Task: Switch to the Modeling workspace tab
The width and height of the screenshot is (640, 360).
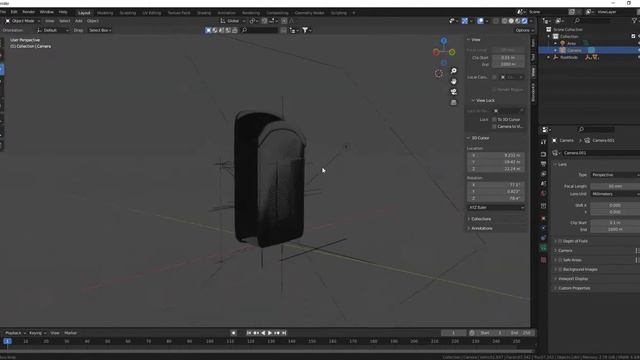Action: pos(105,13)
